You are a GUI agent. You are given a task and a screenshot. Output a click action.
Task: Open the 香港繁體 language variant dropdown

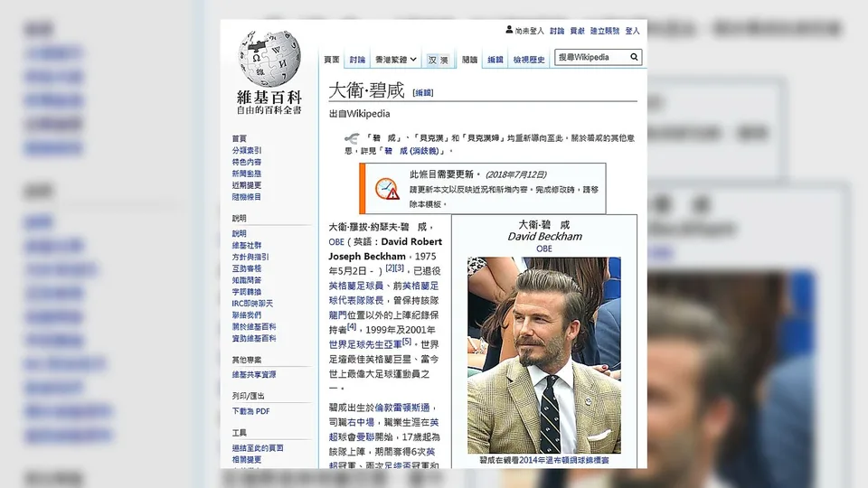point(395,60)
